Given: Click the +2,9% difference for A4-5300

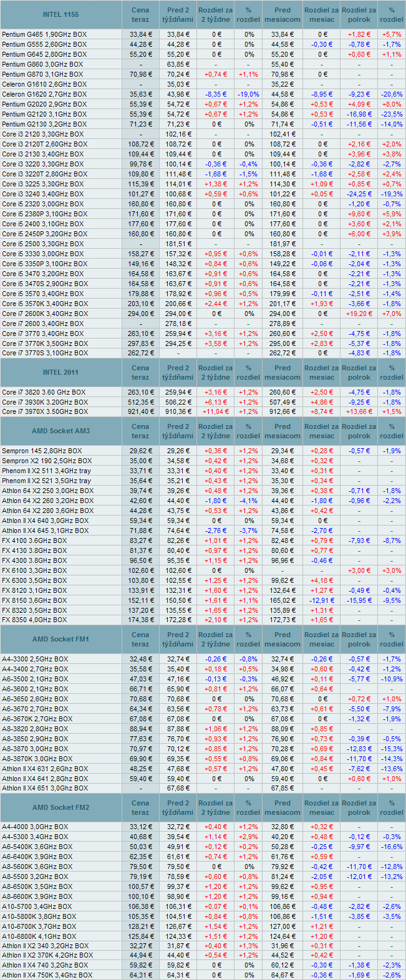Looking at the screenshot, I should pos(248,837).
